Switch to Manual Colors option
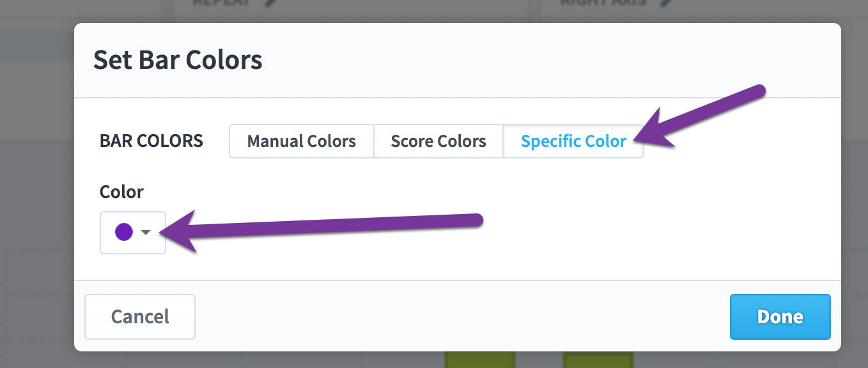This screenshot has width=868, height=368. (302, 141)
